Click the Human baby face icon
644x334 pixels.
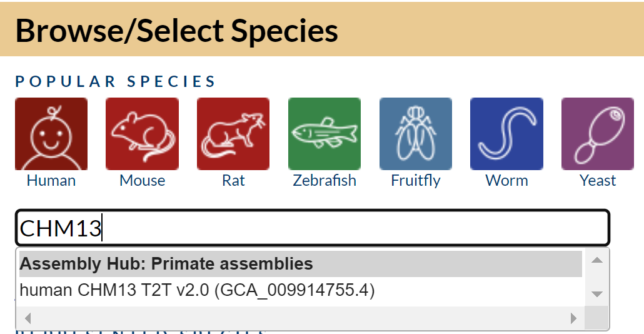click(51, 134)
